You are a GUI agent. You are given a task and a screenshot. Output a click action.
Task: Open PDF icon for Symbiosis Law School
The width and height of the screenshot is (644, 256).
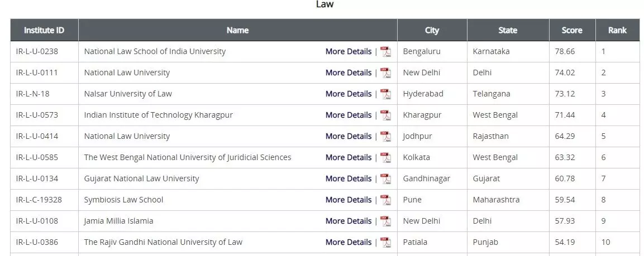(x=385, y=200)
